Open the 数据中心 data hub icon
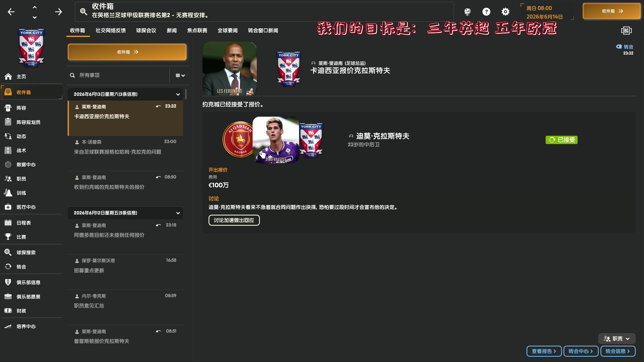The height and width of the screenshot is (362, 644). click(8, 164)
